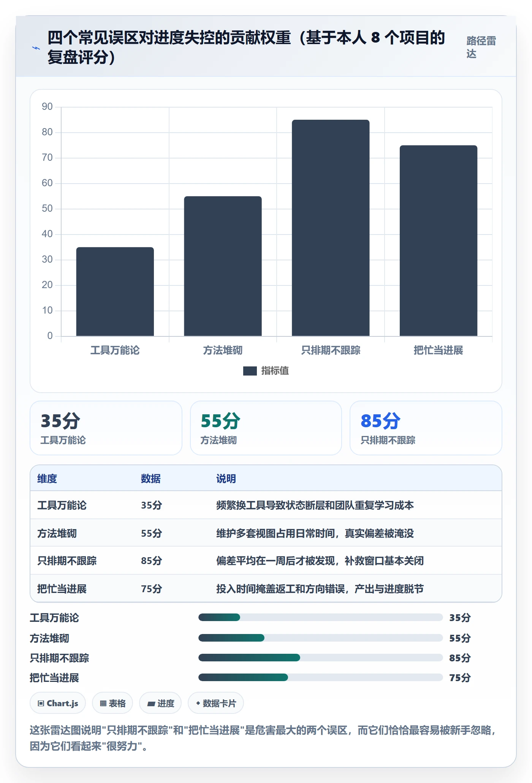Click the 工具万能论 x-axis label
Screen dimensions: 532x783
[x=115, y=350]
